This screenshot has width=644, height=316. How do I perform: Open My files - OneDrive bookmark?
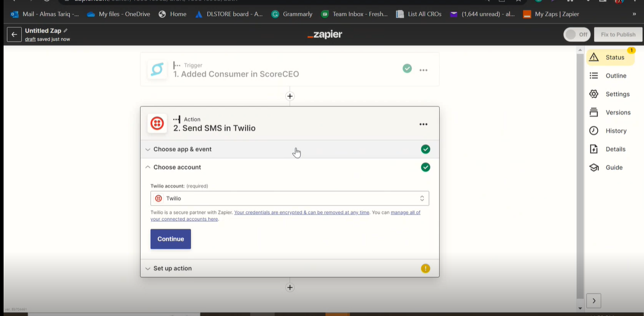click(x=119, y=14)
